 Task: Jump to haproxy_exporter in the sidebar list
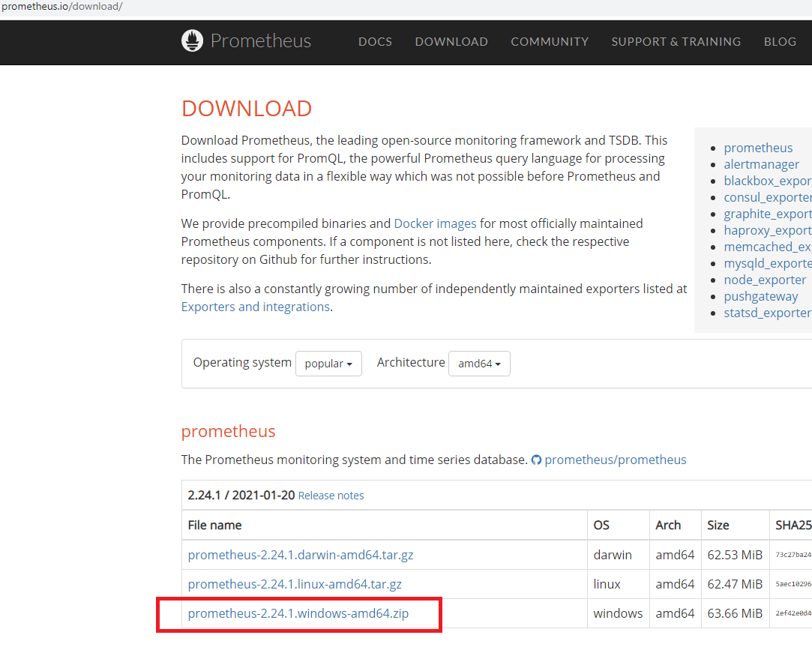tap(768, 230)
